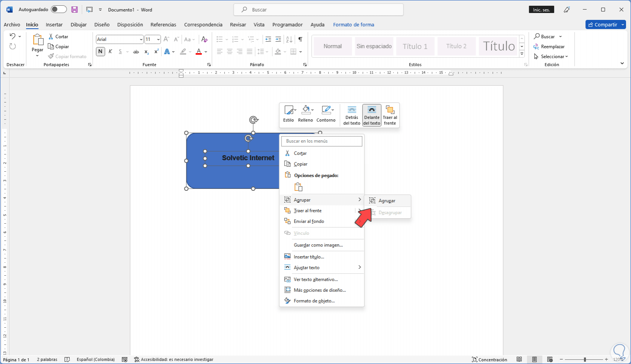Click Reemplazar in Edición group

(549, 46)
